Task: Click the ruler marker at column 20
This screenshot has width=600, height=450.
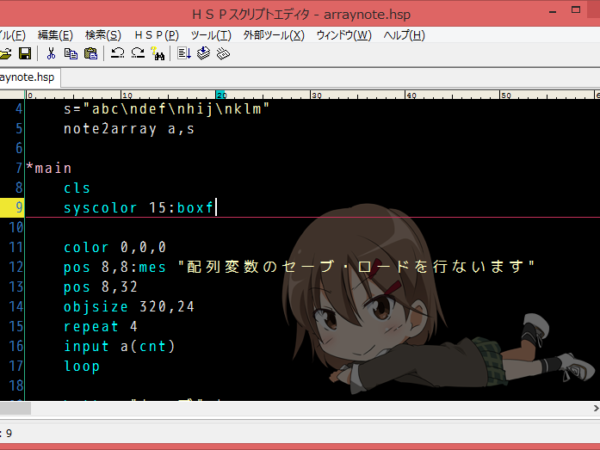Action: pos(221,95)
